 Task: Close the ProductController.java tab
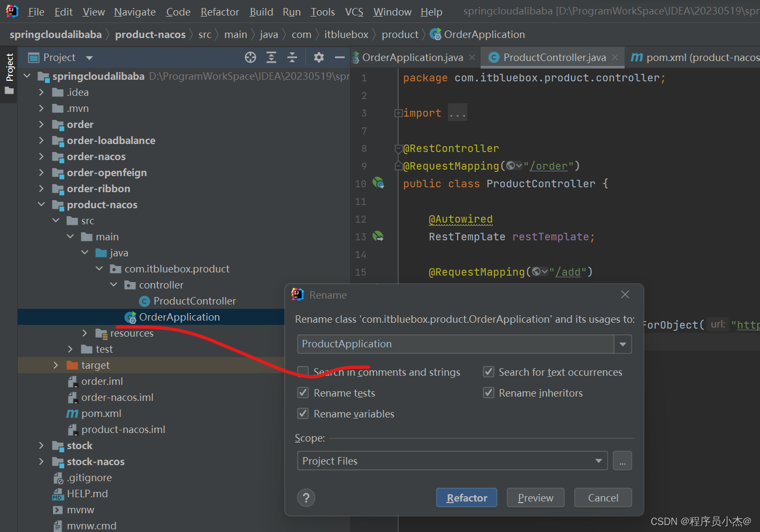(615, 57)
